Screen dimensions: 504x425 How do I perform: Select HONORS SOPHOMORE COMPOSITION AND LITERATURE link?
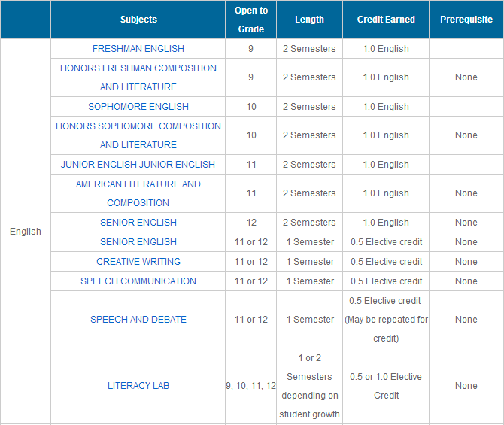138,135
